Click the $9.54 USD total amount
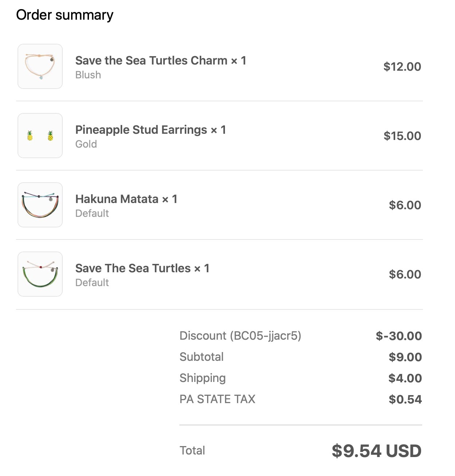The width and height of the screenshot is (455, 476). tap(377, 451)
